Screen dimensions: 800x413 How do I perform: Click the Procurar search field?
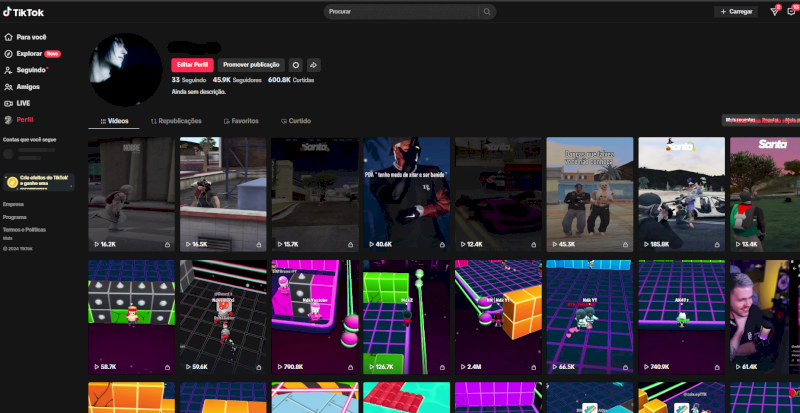[x=400, y=12]
